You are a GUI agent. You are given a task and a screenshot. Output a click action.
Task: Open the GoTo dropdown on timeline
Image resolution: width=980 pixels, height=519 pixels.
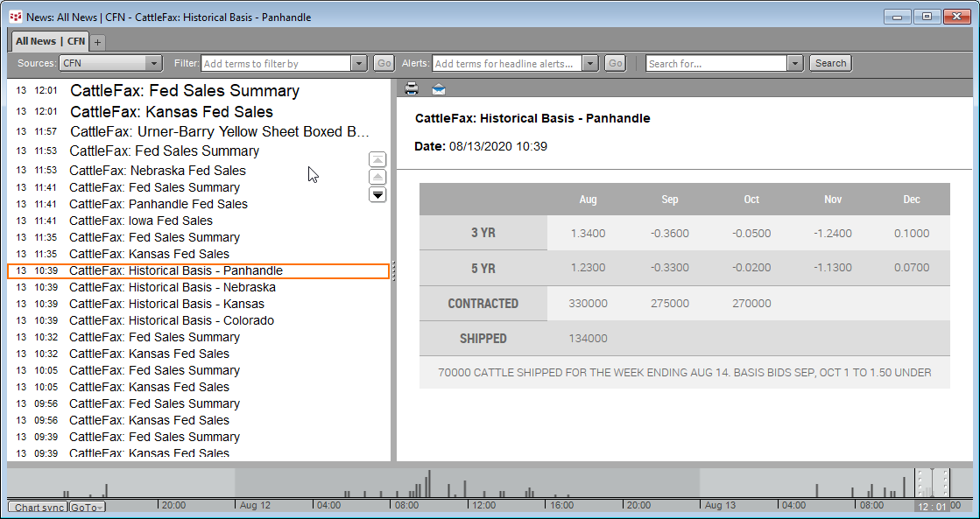point(87,508)
